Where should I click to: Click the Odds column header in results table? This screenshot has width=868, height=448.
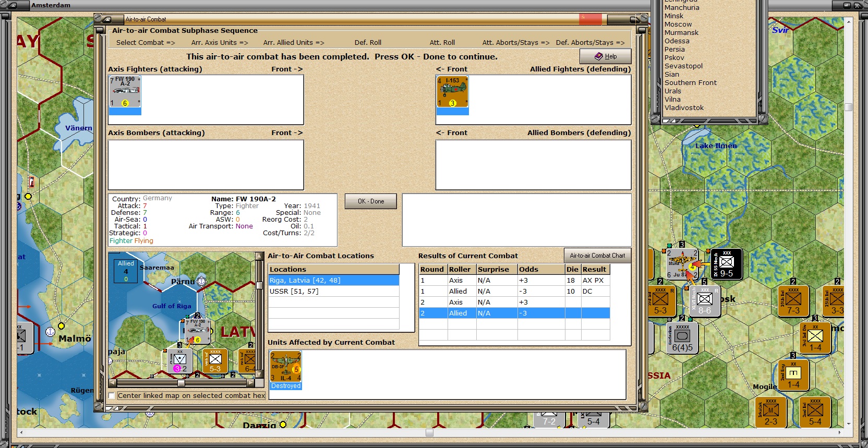541,270
